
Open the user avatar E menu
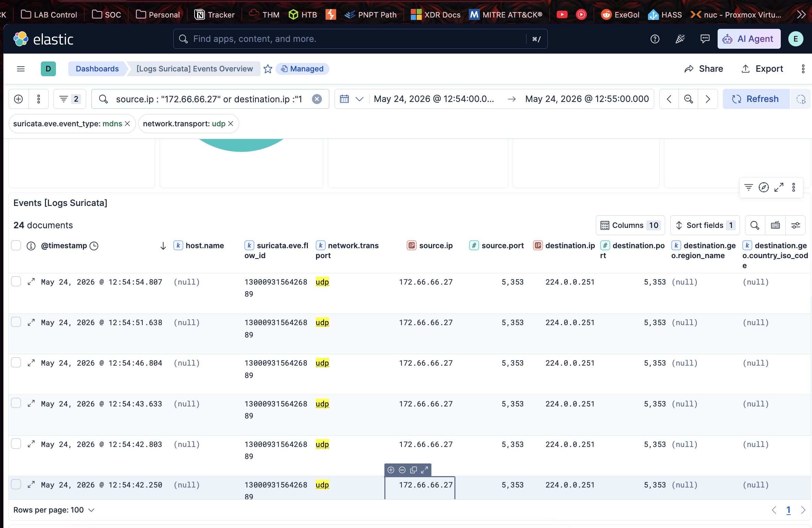(796, 39)
